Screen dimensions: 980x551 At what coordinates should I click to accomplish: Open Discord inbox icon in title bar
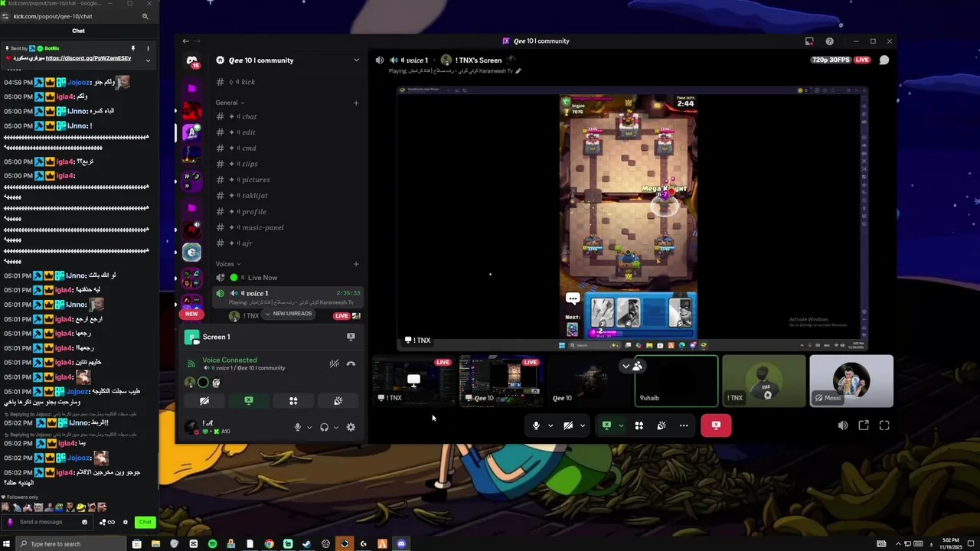point(809,41)
